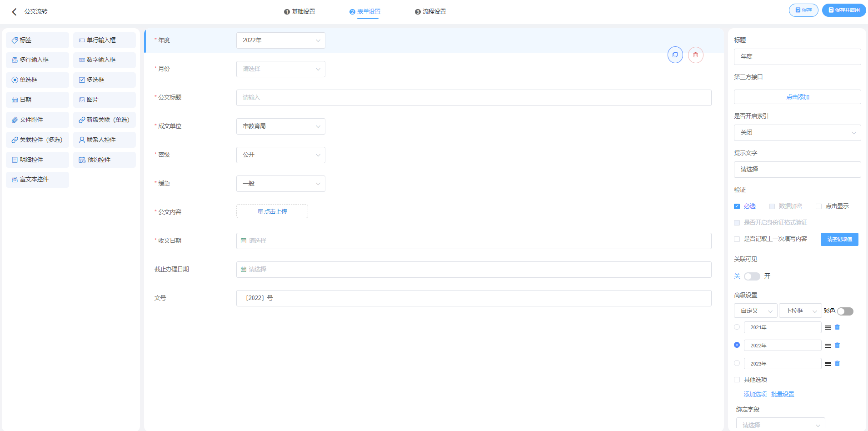The width and height of the screenshot is (868, 431).
Task: Click the 收文日期 date picker field
Action: tap(474, 241)
